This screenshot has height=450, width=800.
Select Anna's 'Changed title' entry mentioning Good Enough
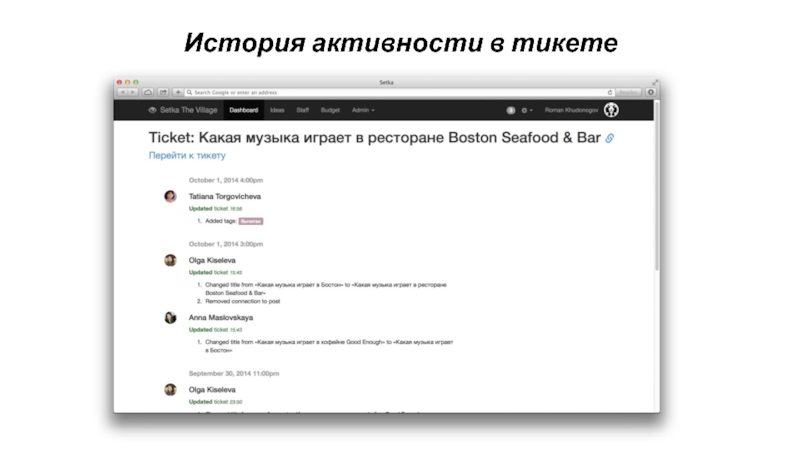tap(329, 346)
